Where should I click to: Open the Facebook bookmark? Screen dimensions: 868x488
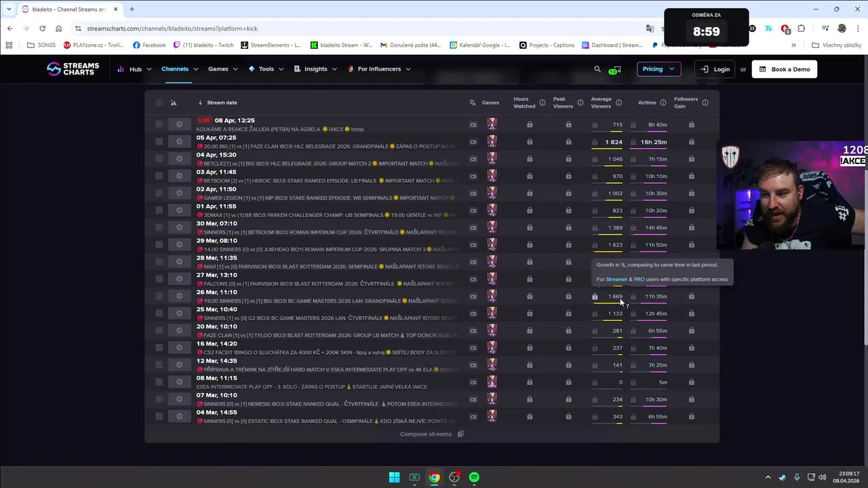[x=149, y=45]
